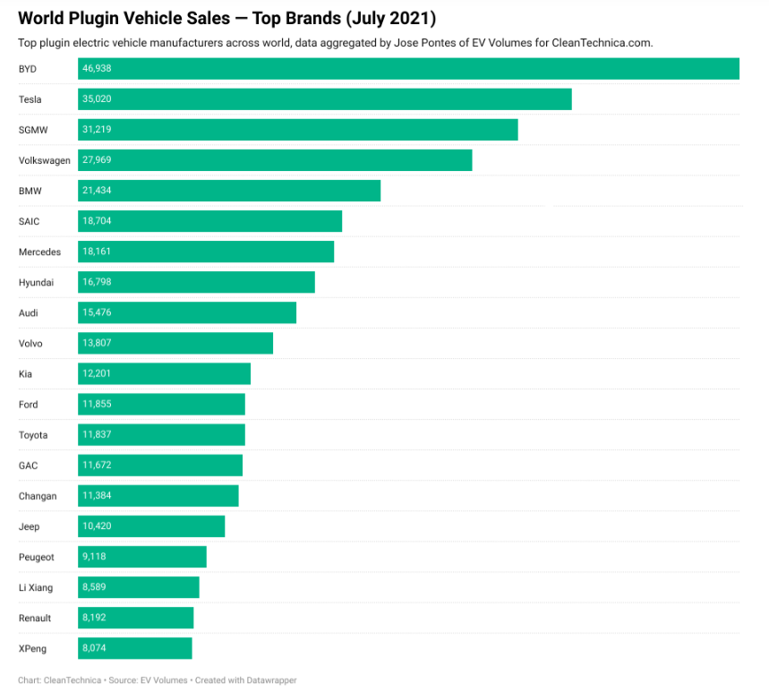
Task: Click the chart title about July 2021
Action: [226, 18]
